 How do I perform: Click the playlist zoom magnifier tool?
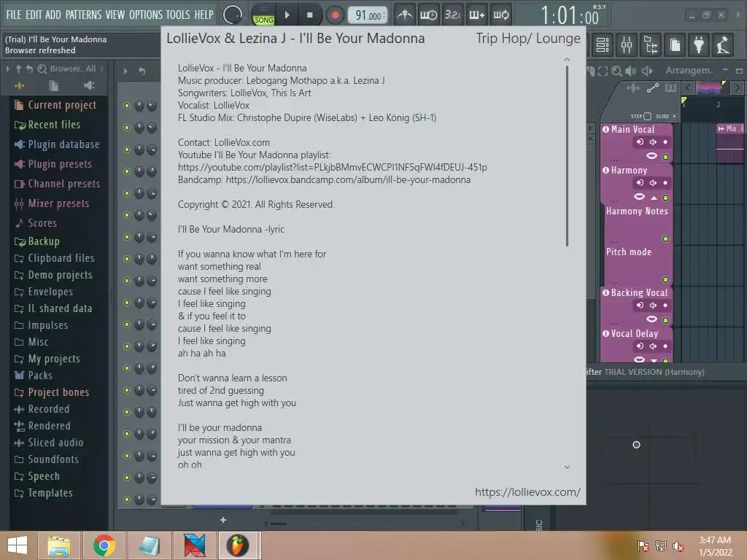coord(616,71)
